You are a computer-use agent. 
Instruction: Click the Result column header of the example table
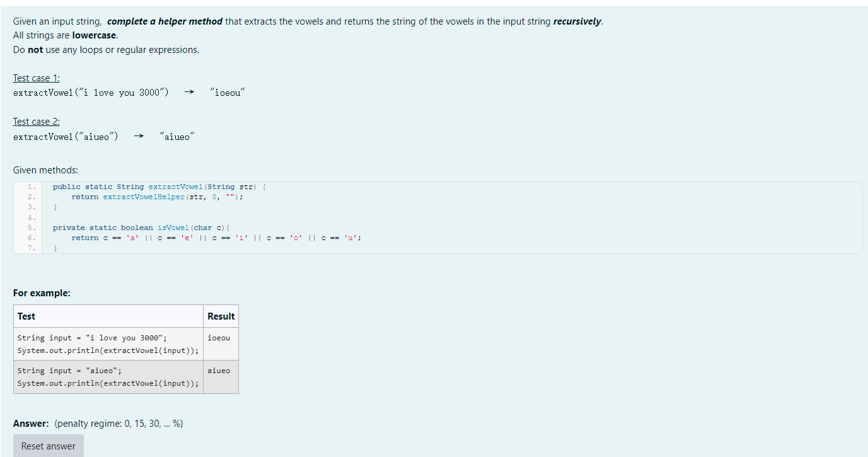click(x=221, y=316)
